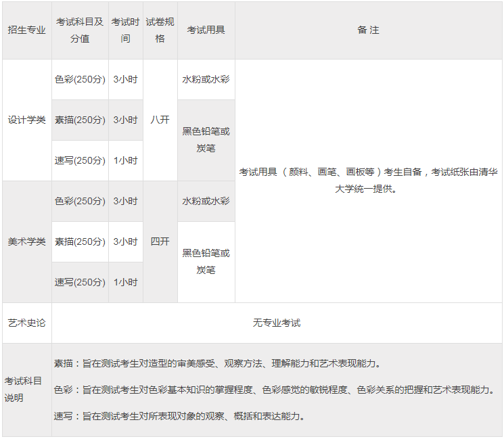Click the 招生专业 header cell
Image resolution: width=504 pixels, height=439 pixels.
[26, 30]
